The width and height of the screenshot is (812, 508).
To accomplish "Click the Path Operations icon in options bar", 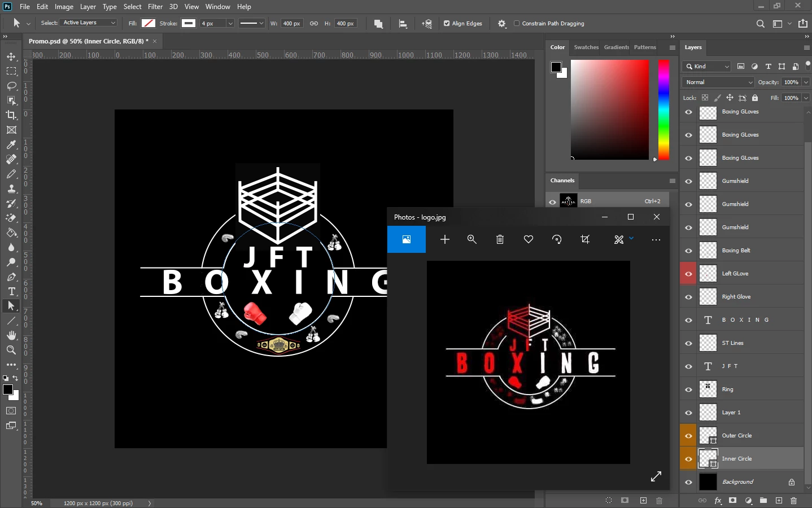I will point(378,24).
